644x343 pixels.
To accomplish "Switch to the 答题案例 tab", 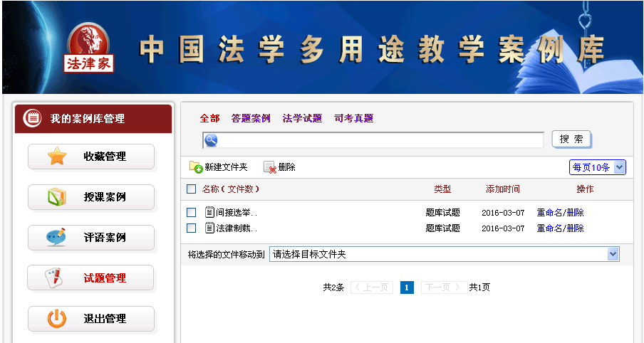I will tap(251, 119).
